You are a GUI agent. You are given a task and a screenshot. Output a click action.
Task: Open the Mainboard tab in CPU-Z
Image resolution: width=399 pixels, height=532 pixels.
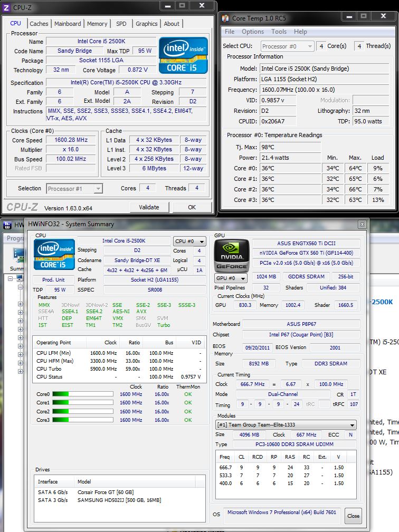(x=68, y=24)
